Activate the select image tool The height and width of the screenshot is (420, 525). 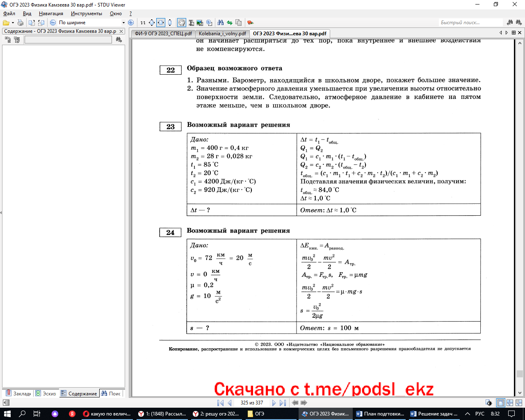tap(200, 23)
